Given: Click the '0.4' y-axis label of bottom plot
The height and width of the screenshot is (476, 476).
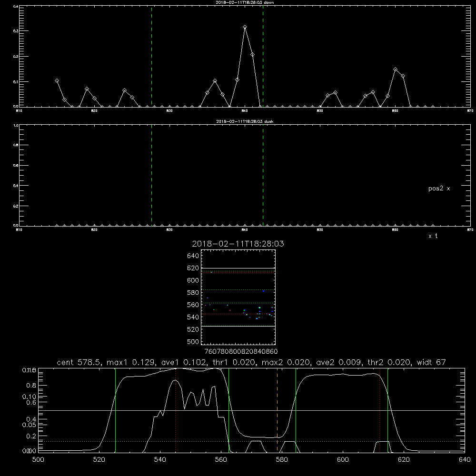Looking at the screenshot, I should 31,419.
